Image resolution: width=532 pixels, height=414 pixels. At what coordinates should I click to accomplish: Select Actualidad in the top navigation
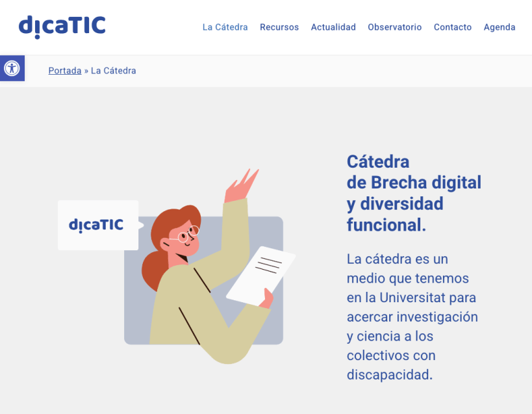[x=333, y=27]
